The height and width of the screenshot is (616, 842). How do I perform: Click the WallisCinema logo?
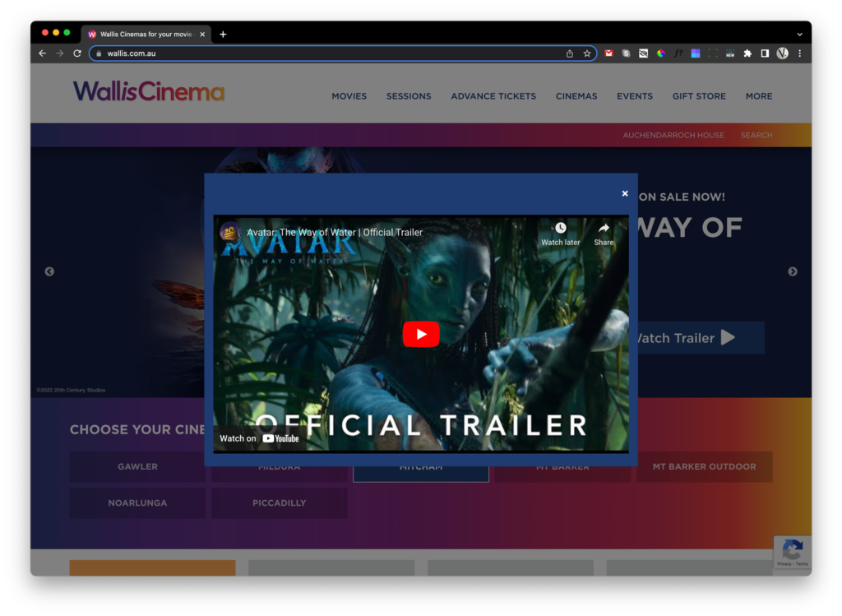[149, 92]
